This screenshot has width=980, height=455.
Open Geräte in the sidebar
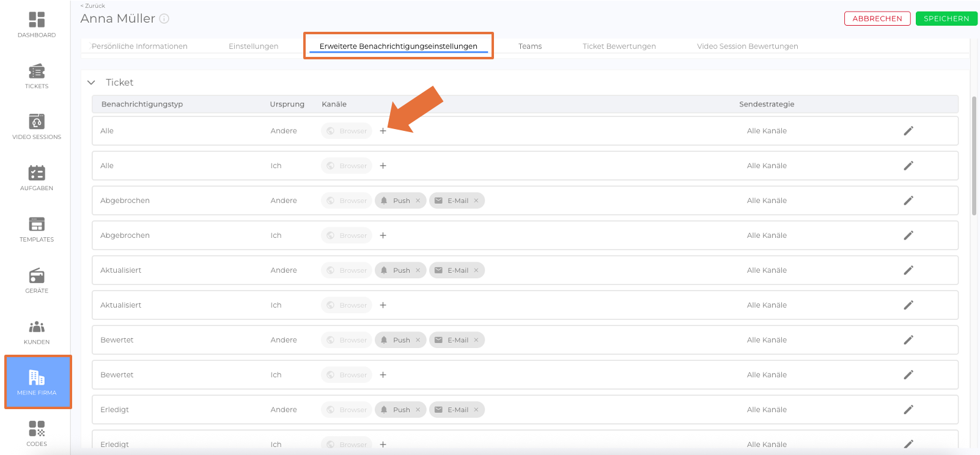coord(37,281)
